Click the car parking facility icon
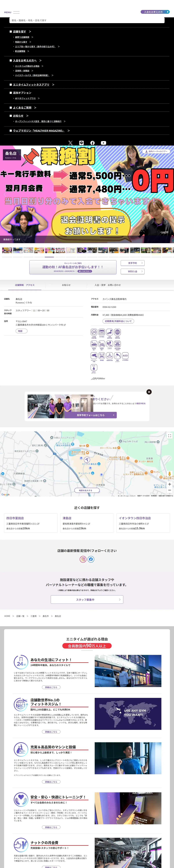The image size is (174, 868). tap(94, 344)
